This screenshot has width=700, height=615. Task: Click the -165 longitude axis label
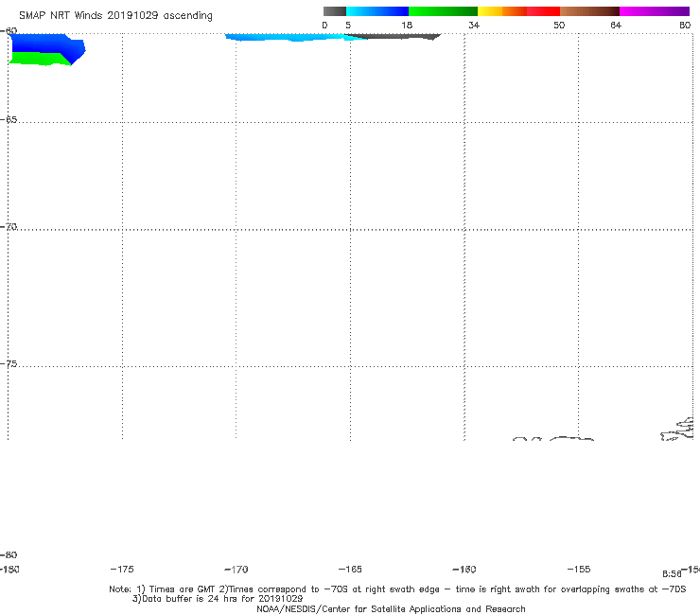(350, 570)
